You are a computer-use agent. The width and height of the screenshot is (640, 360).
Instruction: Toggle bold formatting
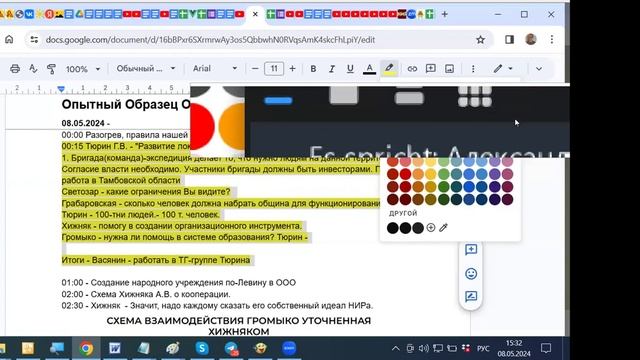313,69
